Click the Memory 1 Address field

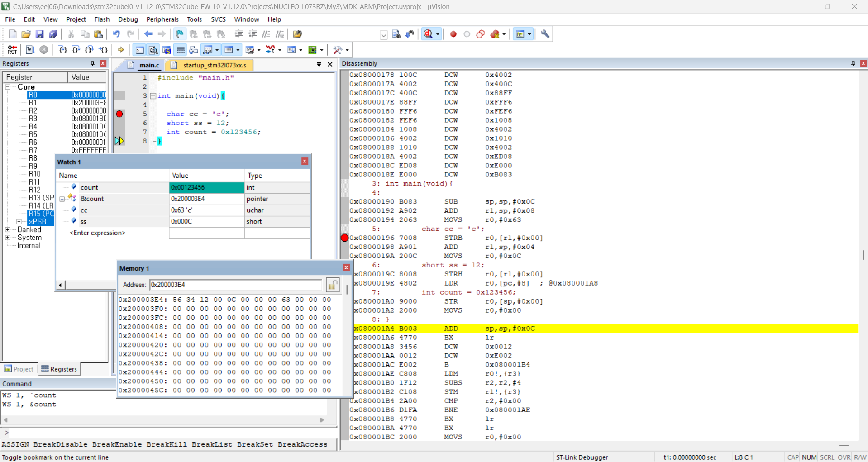tap(235, 285)
